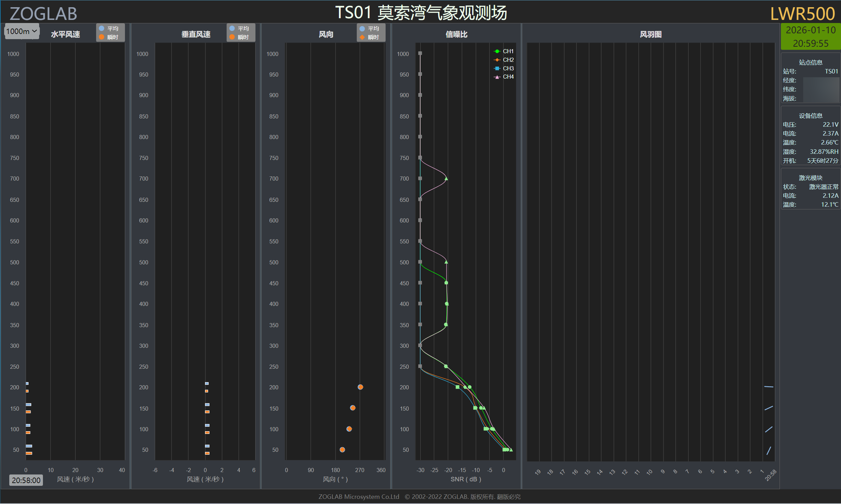The height and width of the screenshot is (504, 841).
Task: Toggle 平均 legend in 垂直风速 chart
Action: 239,28
